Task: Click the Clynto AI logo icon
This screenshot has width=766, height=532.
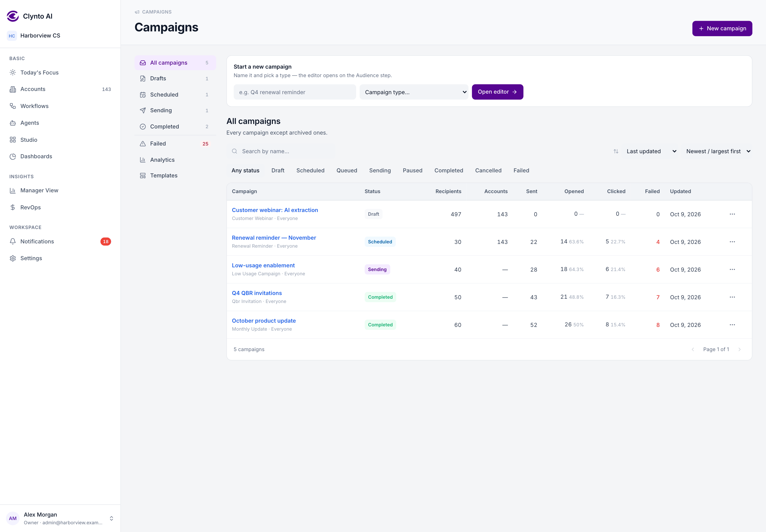Action: (13, 16)
